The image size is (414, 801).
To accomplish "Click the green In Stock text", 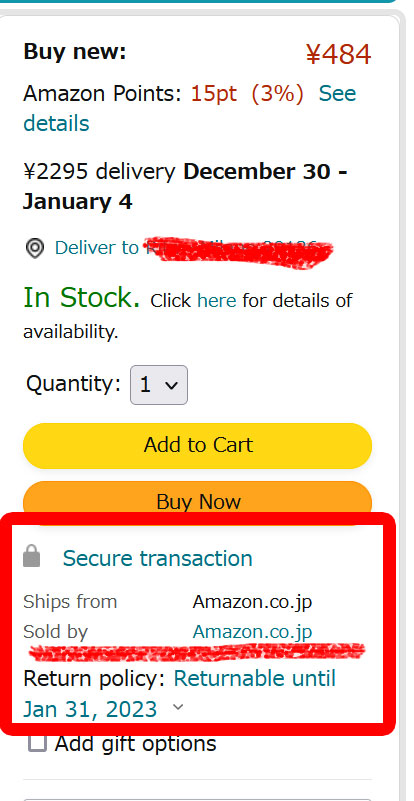I will click(82, 297).
